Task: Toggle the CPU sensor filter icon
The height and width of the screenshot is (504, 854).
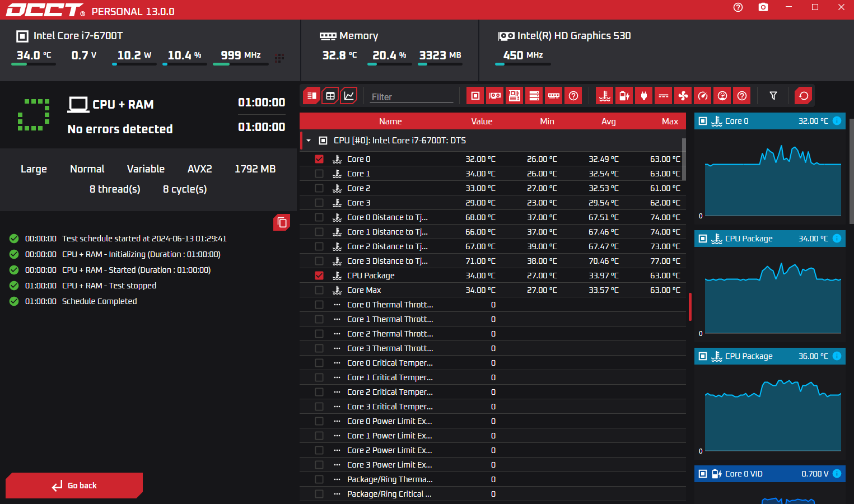Action: (x=475, y=96)
